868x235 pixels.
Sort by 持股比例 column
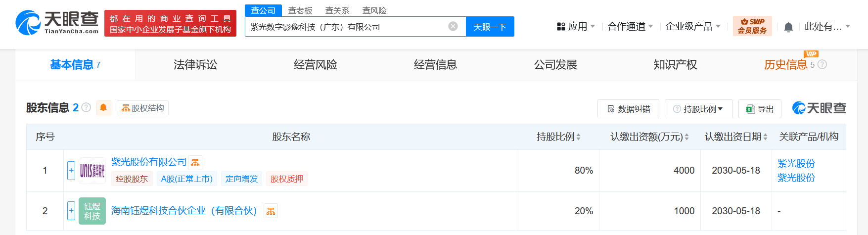coord(558,137)
